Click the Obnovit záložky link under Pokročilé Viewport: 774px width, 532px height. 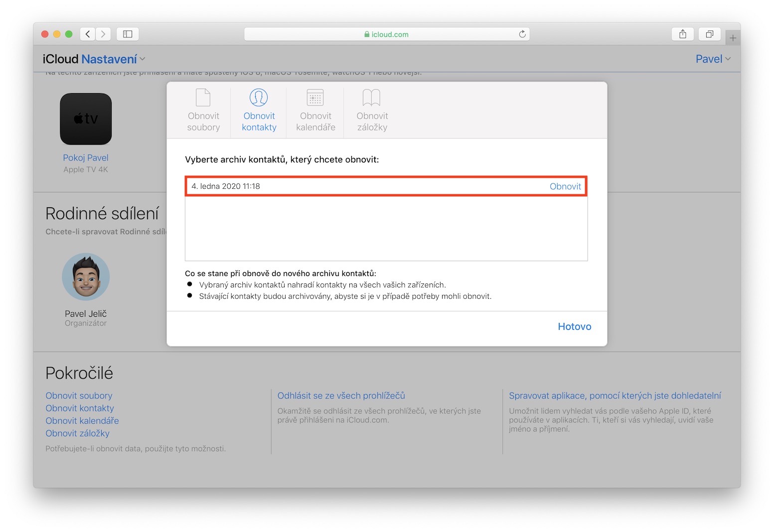click(x=77, y=433)
